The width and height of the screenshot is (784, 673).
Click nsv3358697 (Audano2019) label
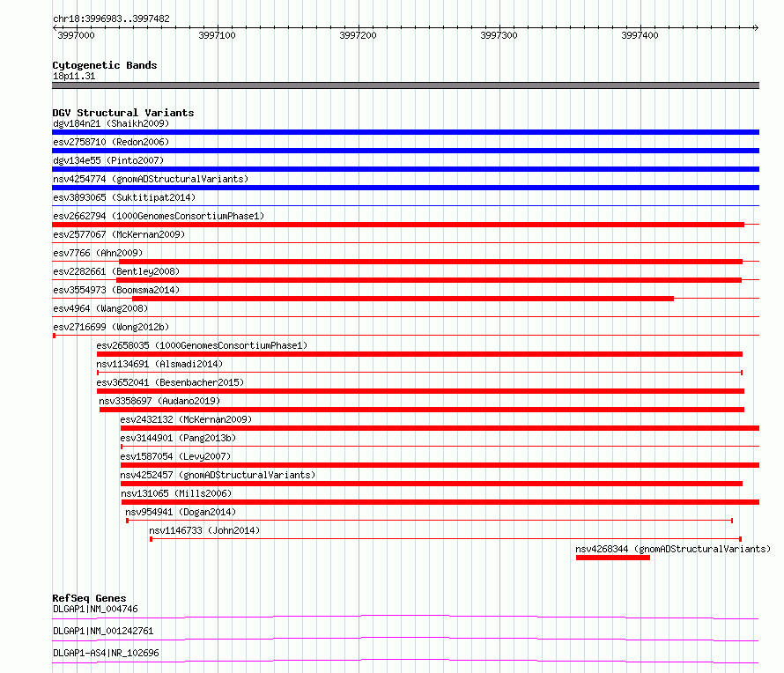(159, 401)
